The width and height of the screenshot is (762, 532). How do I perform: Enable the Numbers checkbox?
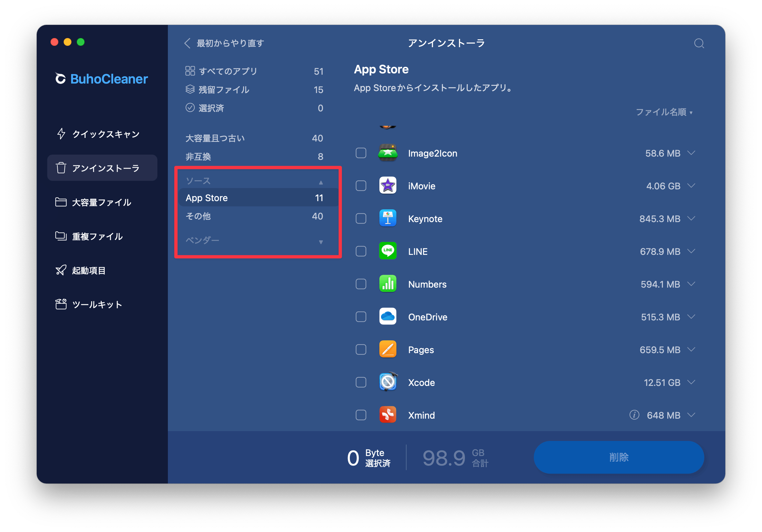pos(361,284)
